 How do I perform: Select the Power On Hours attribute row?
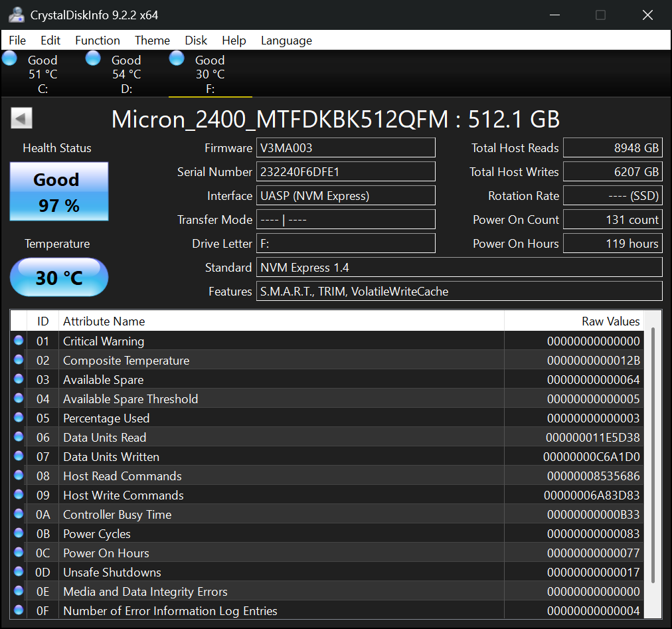tap(266, 553)
